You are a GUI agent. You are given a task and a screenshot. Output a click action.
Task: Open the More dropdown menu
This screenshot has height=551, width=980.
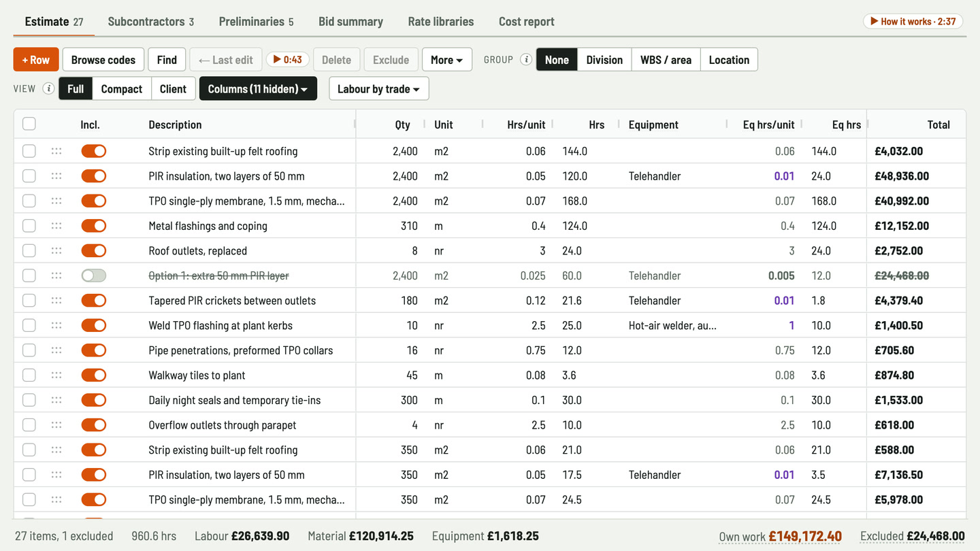coord(447,60)
